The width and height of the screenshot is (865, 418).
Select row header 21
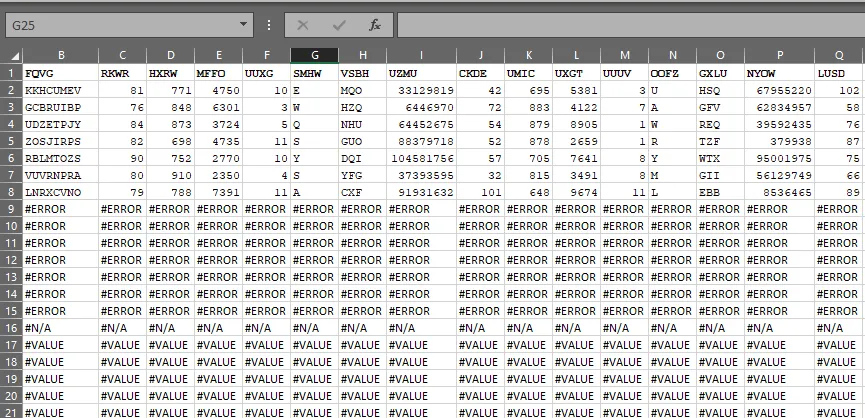coord(11,412)
